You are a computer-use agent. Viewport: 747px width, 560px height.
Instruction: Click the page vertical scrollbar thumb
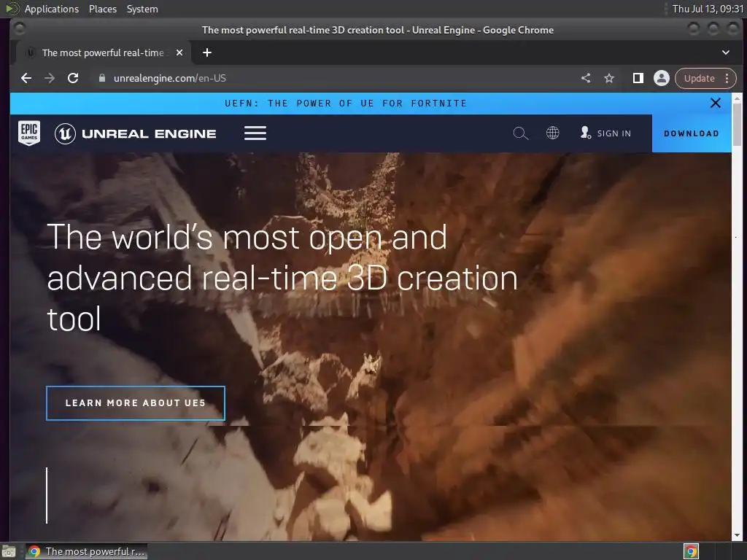tap(737, 124)
